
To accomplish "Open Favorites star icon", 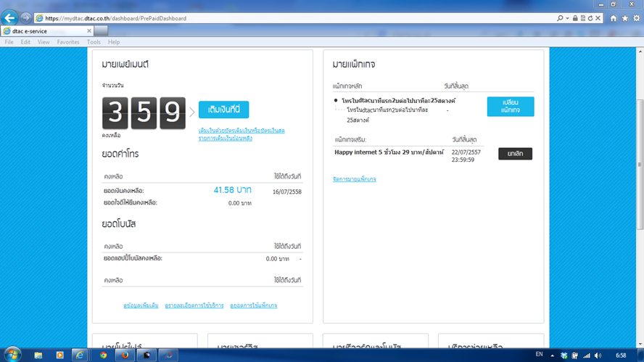I will click(x=624, y=18).
